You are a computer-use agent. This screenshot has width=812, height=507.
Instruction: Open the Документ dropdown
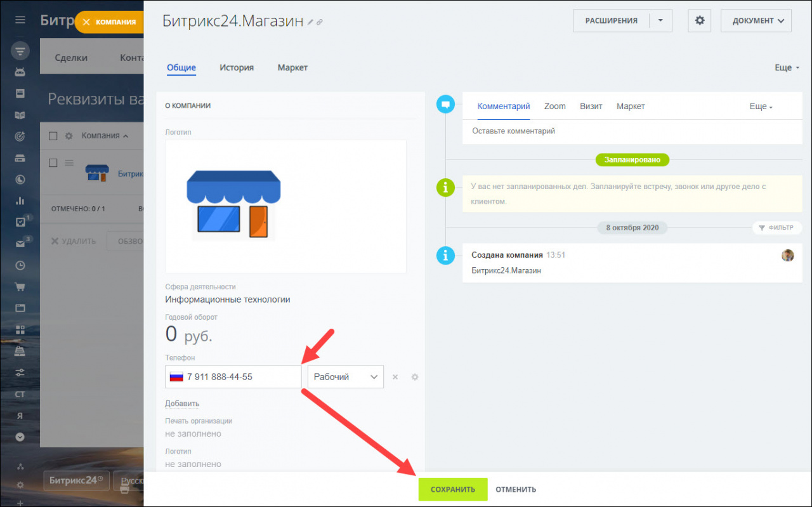(756, 20)
